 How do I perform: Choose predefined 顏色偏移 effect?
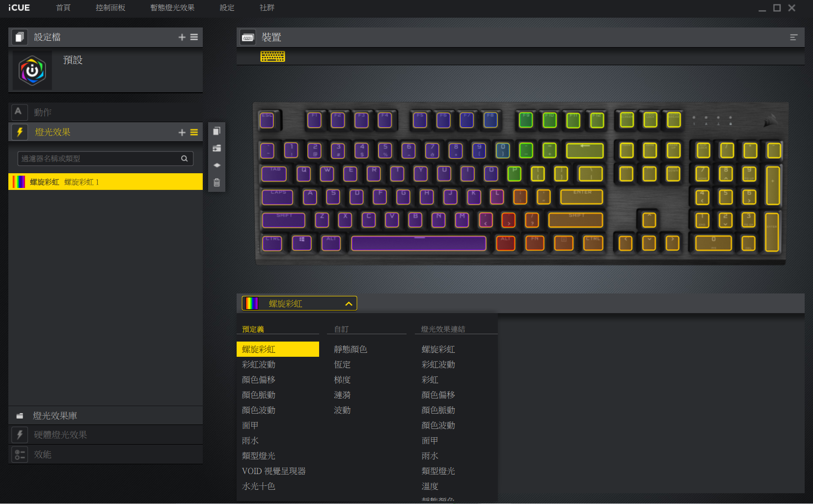coord(259,380)
